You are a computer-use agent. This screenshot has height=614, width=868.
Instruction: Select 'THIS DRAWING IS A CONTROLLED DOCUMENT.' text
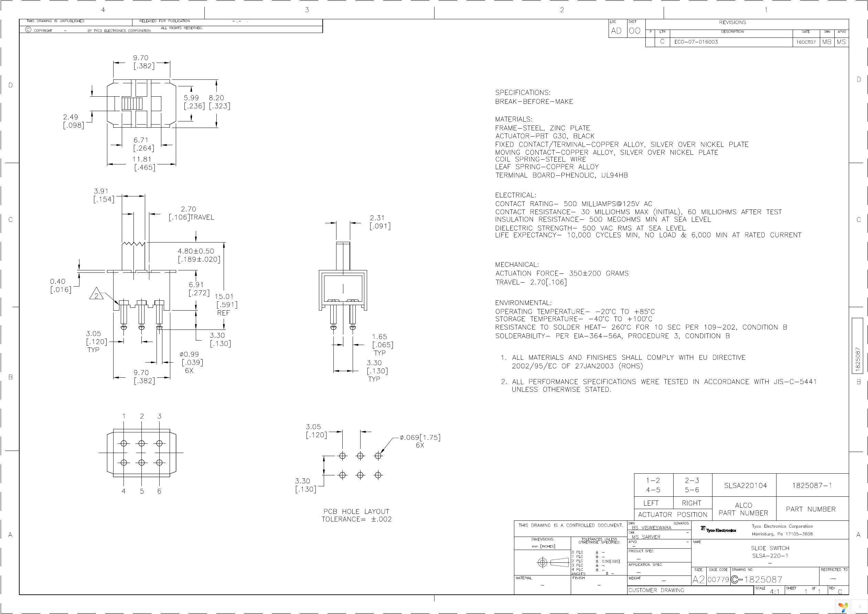570,526
